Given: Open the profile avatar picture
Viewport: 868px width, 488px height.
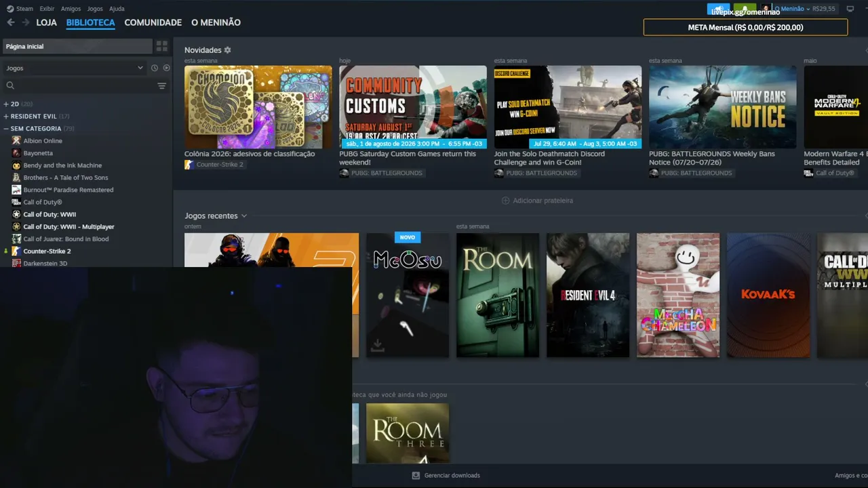Looking at the screenshot, I should click(766, 9).
